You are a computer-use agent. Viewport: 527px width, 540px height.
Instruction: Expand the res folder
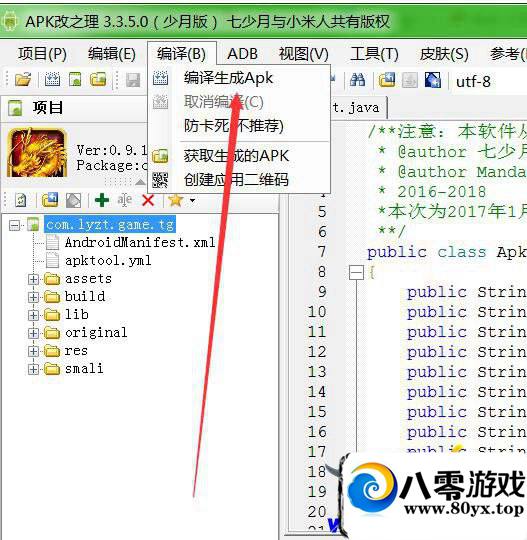click(33, 351)
